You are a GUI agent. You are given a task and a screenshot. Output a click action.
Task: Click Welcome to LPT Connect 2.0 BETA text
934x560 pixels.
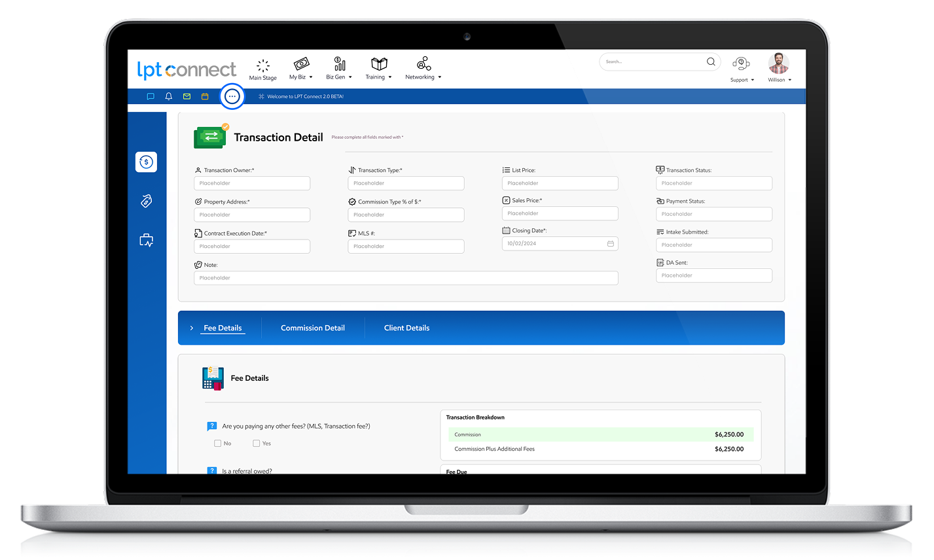306,96
